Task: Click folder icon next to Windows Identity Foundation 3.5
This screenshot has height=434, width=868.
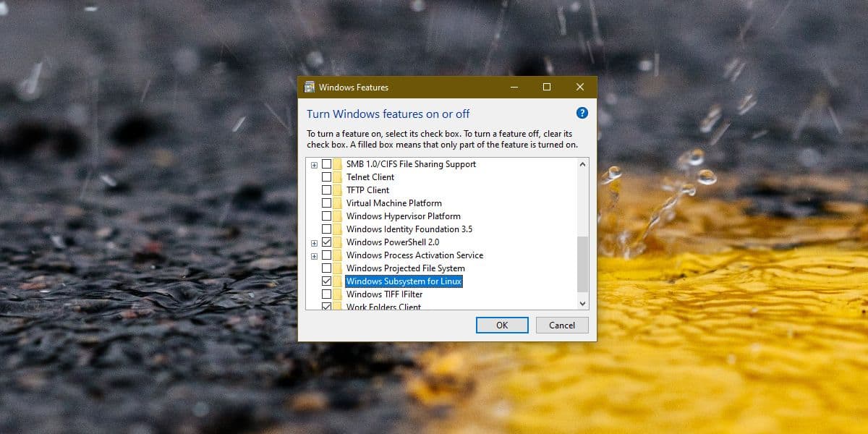Action: pyautogui.click(x=338, y=229)
